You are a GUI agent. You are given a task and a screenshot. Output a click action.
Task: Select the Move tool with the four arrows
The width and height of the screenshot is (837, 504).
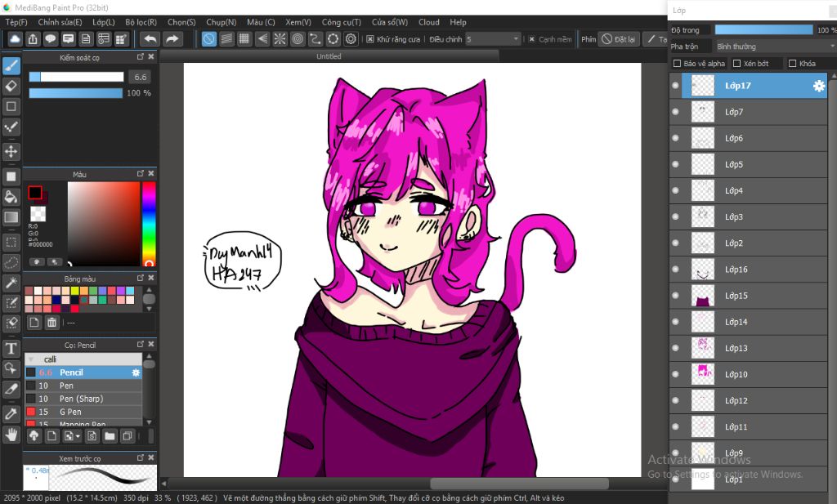[x=11, y=151]
